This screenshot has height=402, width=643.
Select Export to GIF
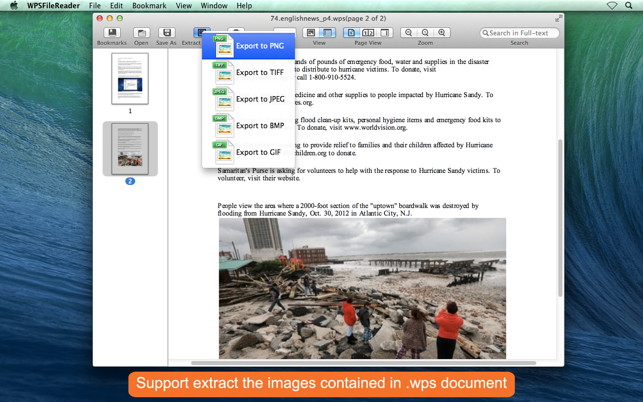pyautogui.click(x=248, y=152)
